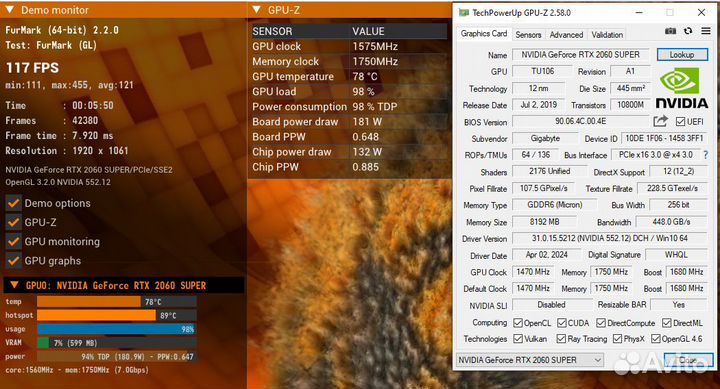Open the Advanced tab
This screenshot has height=389, width=720.
coord(566,34)
